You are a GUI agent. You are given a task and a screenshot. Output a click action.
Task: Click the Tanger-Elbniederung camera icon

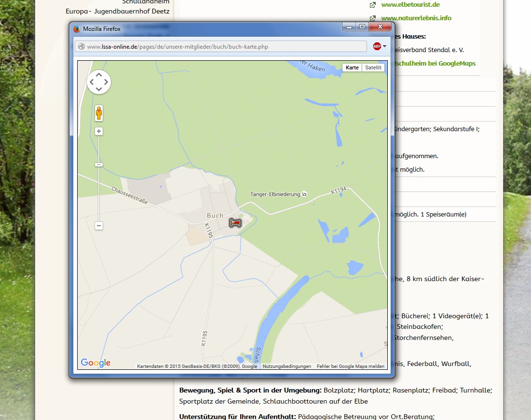[x=304, y=194]
